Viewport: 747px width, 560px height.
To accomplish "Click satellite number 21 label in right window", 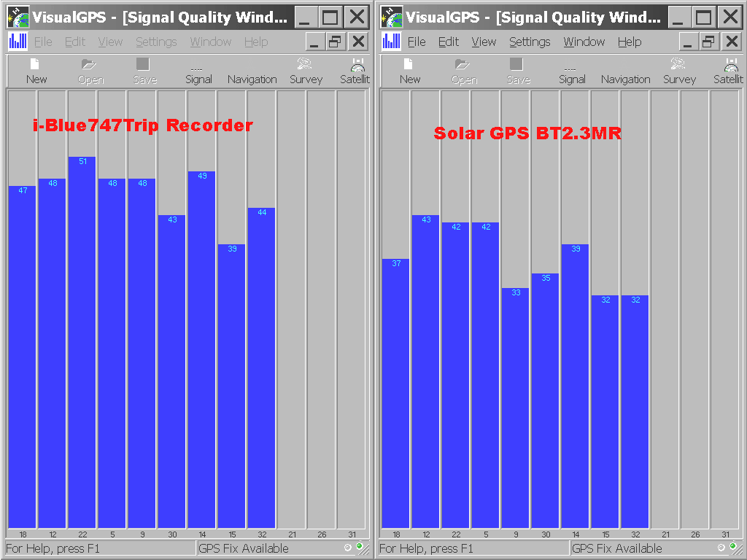I will [665, 534].
